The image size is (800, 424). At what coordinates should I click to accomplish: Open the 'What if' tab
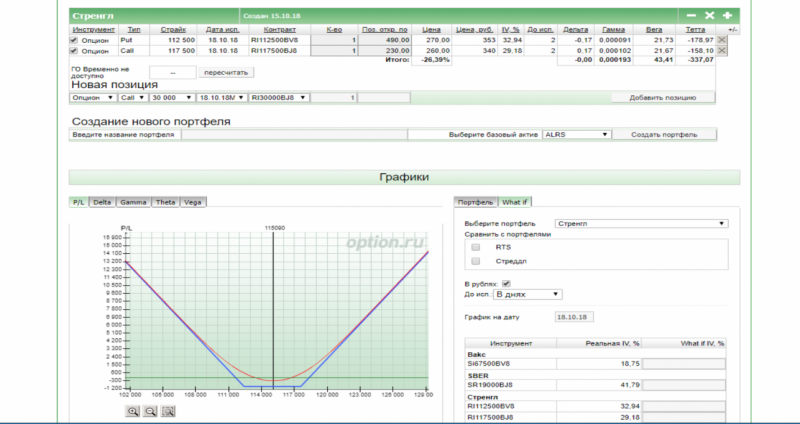(x=517, y=202)
